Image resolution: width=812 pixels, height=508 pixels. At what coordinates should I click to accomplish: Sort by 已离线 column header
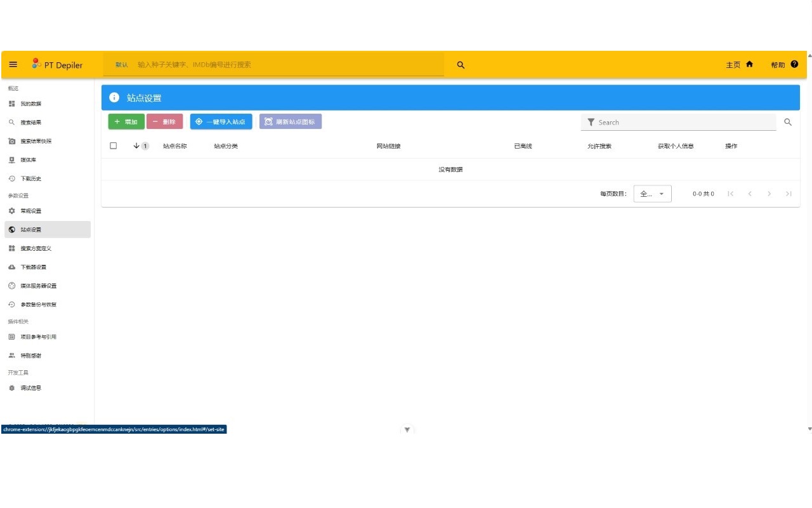[x=523, y=146]
